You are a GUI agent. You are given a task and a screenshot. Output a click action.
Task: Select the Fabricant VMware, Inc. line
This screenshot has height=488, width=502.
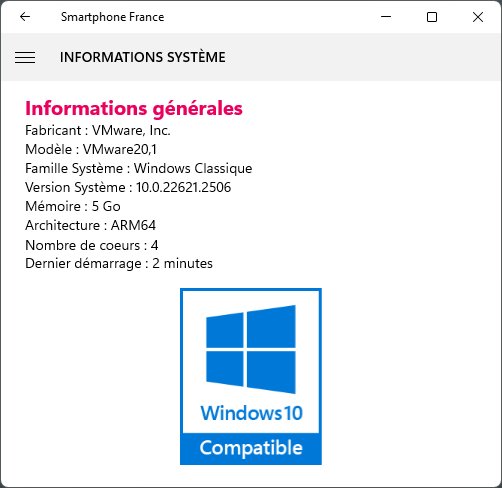pos(98,130)
